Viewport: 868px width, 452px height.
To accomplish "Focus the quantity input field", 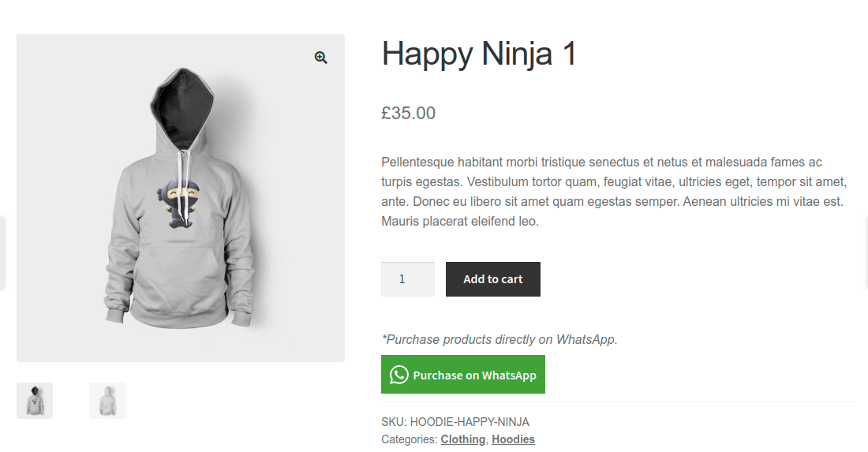I will click(407, 279).
